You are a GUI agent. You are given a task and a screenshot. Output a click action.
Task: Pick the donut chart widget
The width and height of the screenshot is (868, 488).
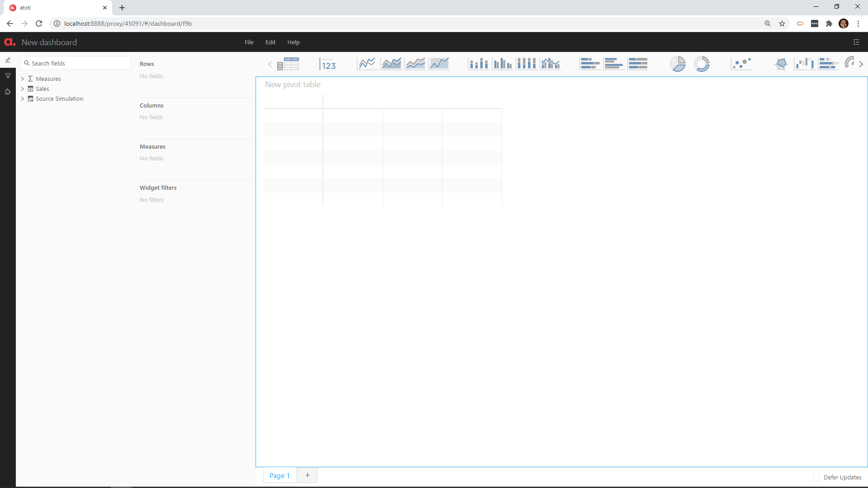(702, 64)
